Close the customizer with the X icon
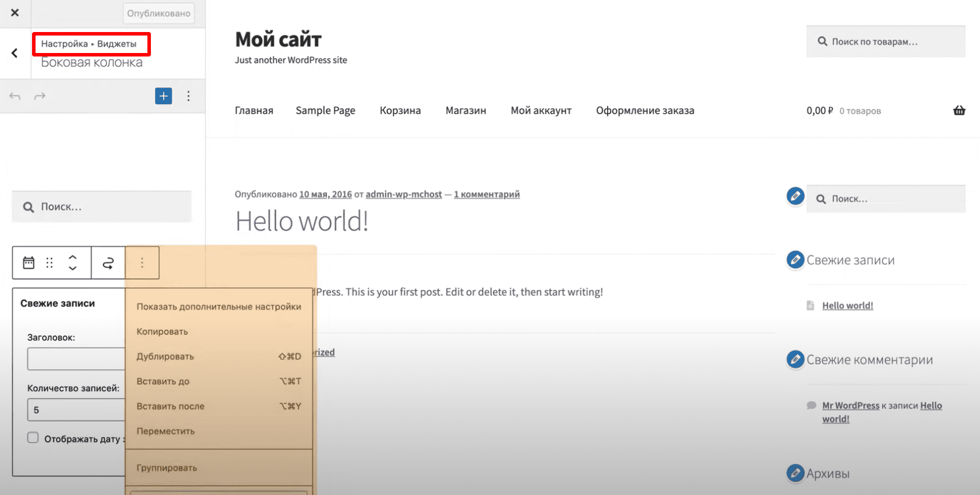The width and height of the screenshot is (980, 495). click(x=15, y=13)
